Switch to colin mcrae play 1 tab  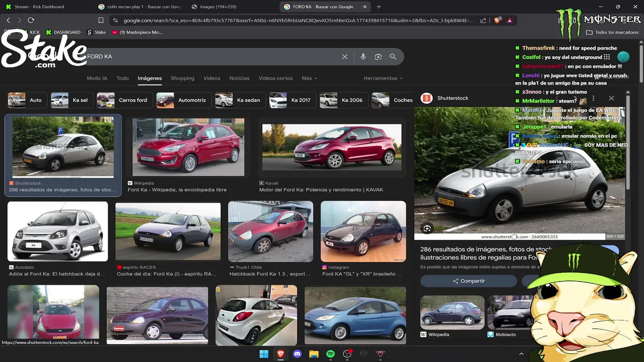click(x=139, y=7)
